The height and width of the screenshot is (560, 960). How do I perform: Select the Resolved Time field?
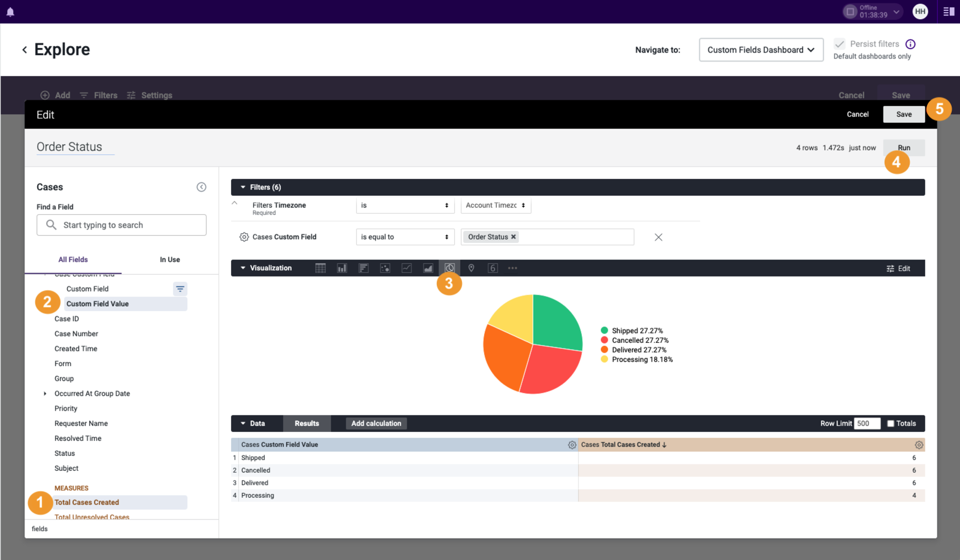pos(78,439)
